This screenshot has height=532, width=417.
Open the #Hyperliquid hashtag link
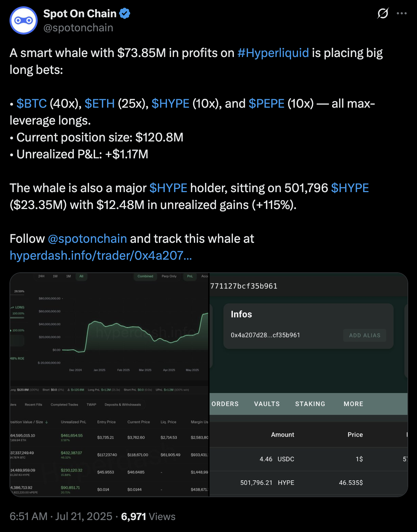pyautogui.click(x=273, y=53)
